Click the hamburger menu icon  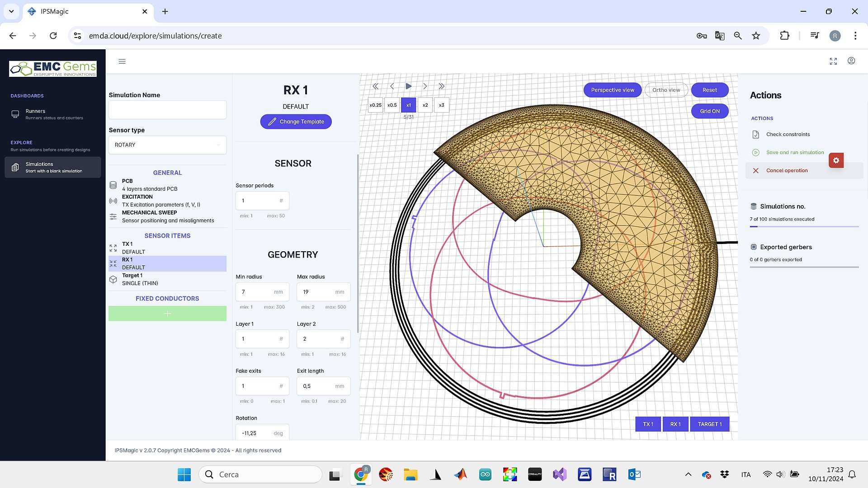(x=122, y=61)
